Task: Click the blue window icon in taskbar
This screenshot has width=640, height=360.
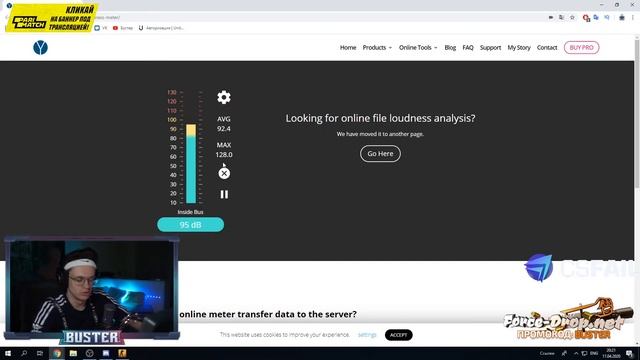Action: 106,353
